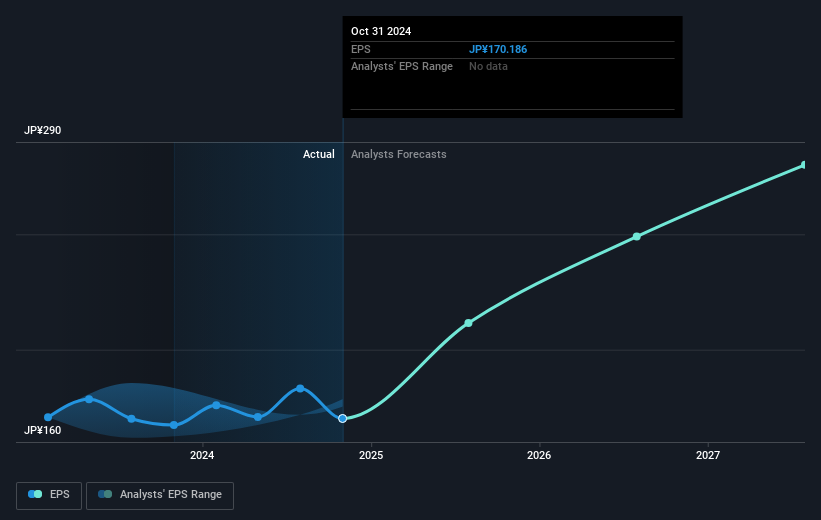Click the JP¥170.186 EPS value in tooltip

pyautogui.click(x=498, y=49)
